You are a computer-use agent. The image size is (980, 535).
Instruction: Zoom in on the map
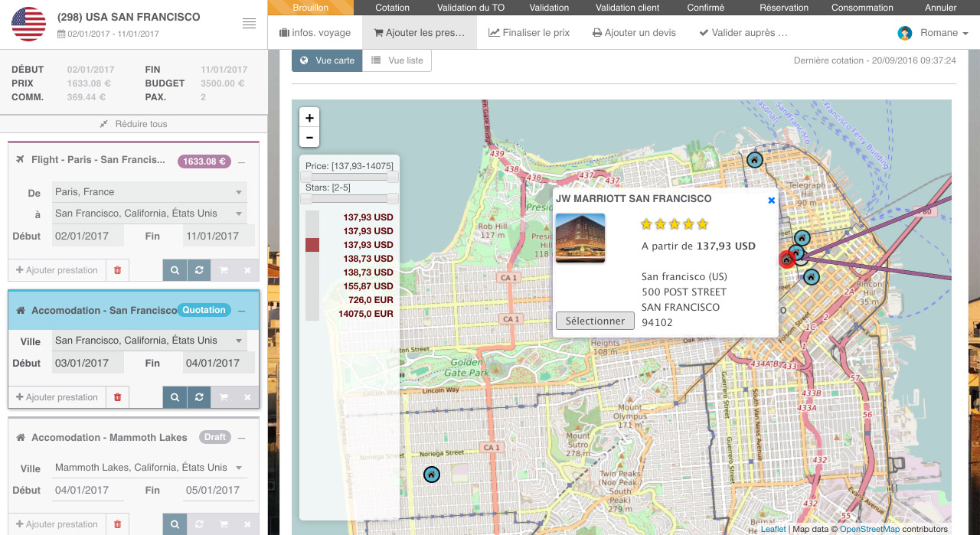[x=309, y=118]
